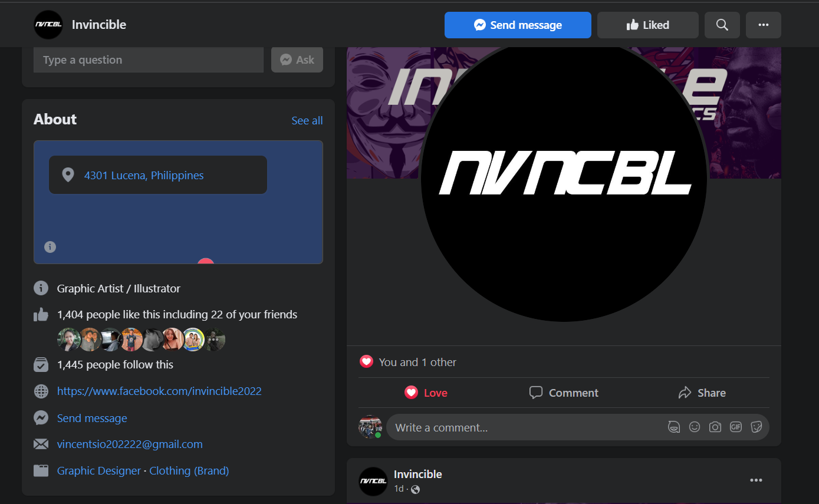Open the page search magnifier icon

pyautogui.click(x=722, y=25)
